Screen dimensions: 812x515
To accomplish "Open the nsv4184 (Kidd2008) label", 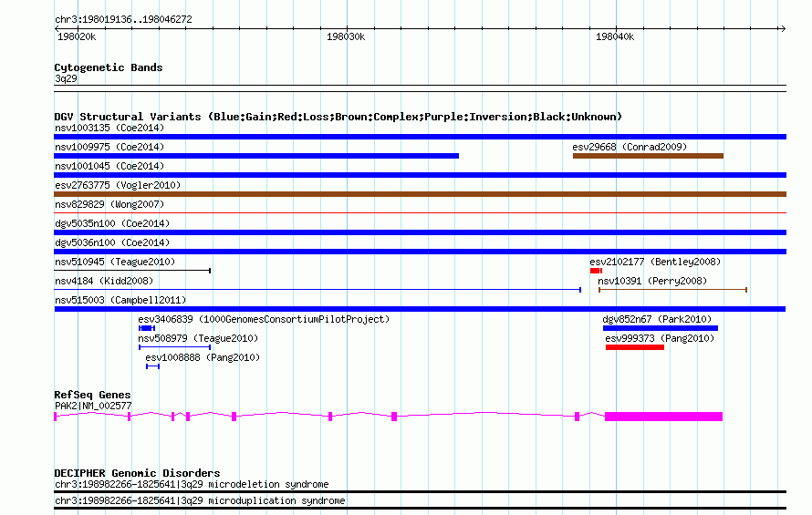I will tap(104, 281).
